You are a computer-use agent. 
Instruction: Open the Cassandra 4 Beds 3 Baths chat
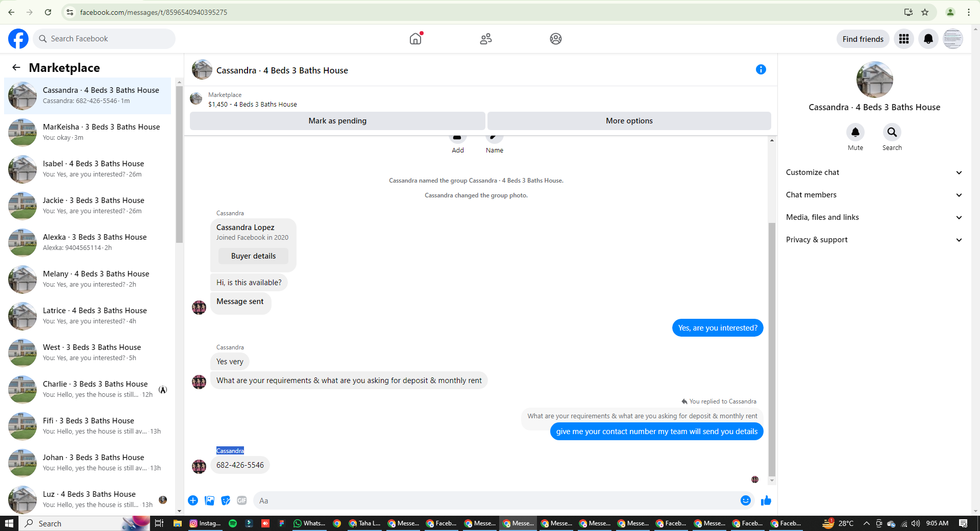point(88,96)
